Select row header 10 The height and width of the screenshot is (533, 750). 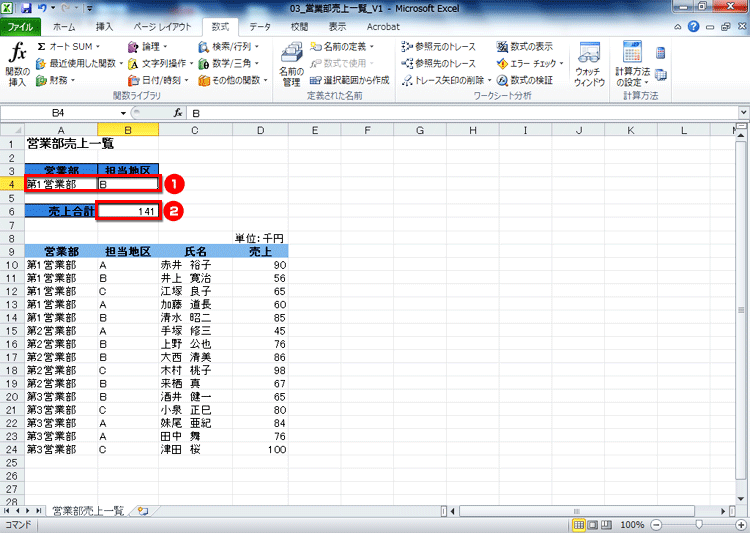12,265
